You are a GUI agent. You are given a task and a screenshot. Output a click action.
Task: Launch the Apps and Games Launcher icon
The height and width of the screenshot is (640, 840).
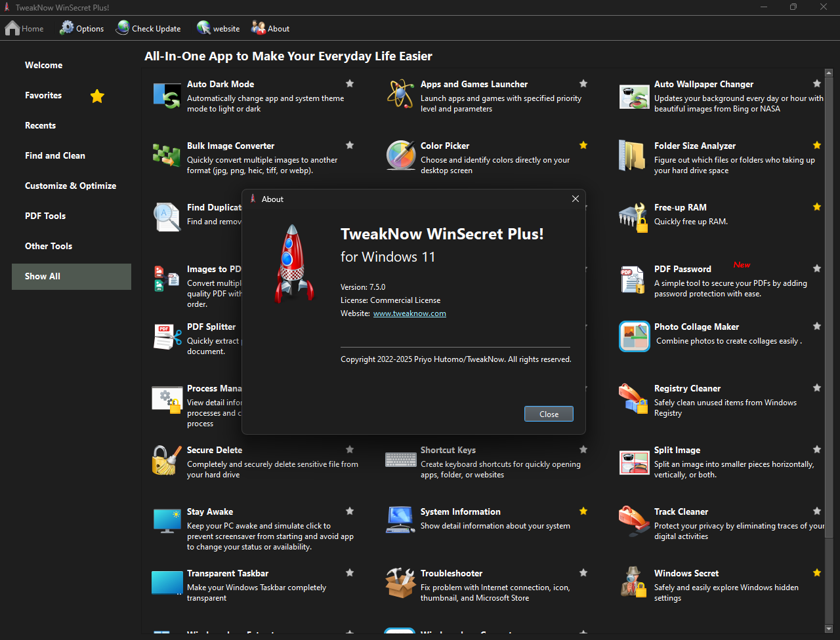click(400, 94)
